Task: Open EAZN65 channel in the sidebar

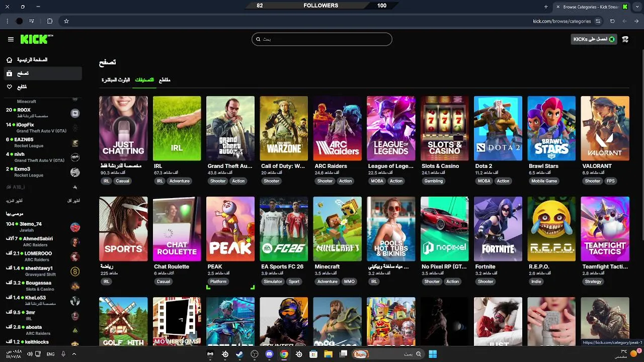Action: click(42, 142)
